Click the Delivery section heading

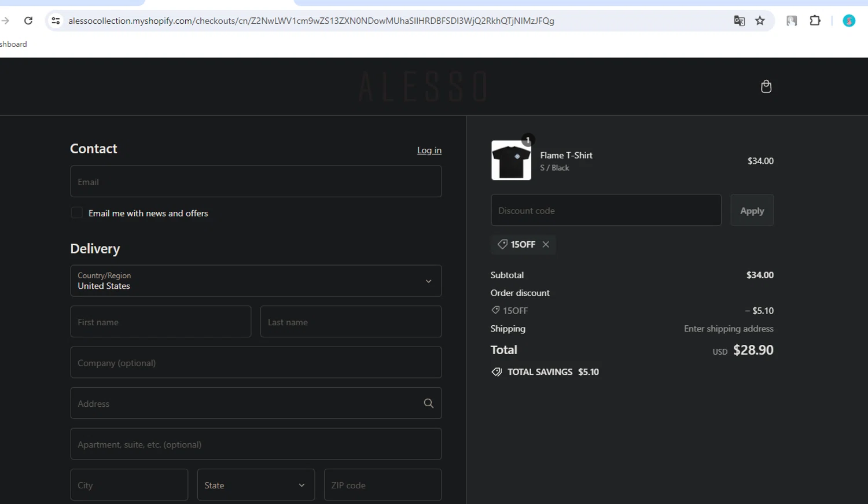[x=95, y=249]
